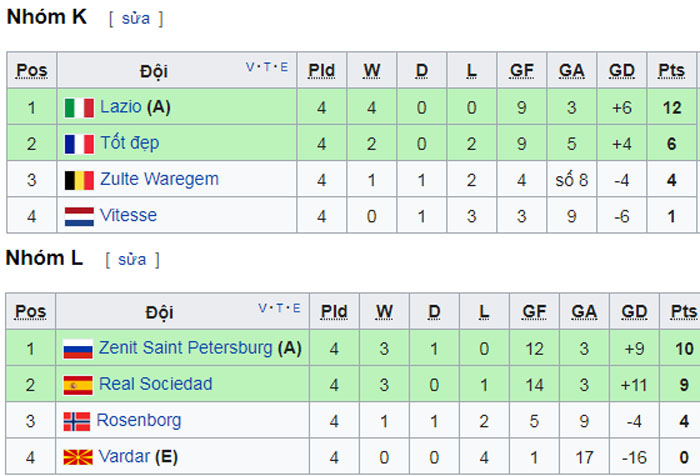The image size is (700, 476).
Task: Open the Vardar team link
Action: pos(124,457)
